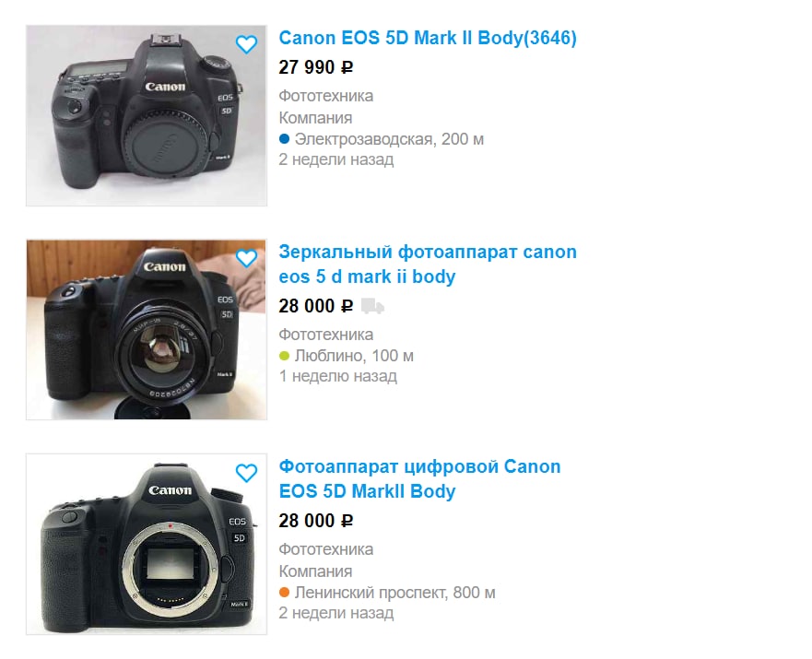812x659 pixels.
Task: Click the orange metro dot by Ленинский проспект
Action: [284, 593]
